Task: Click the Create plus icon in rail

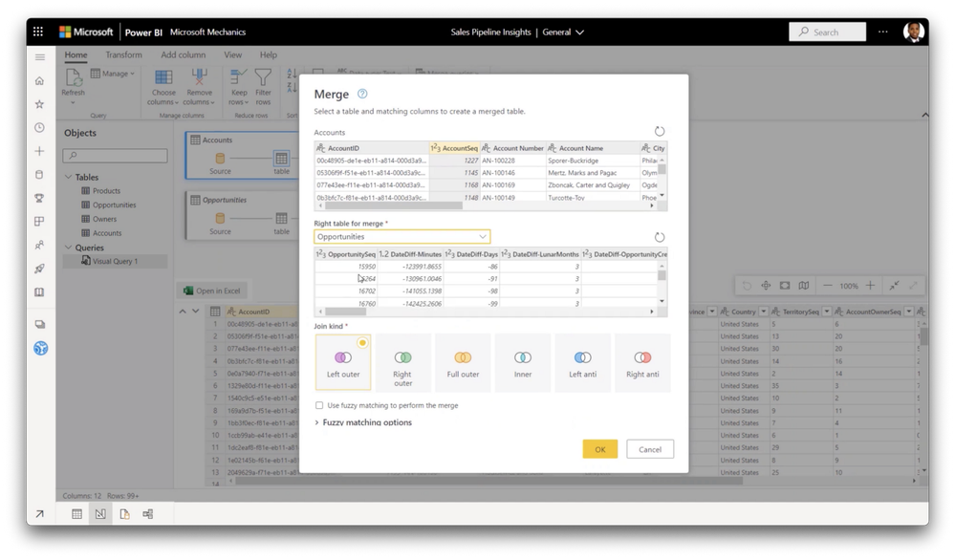Action: click(39, 151)
